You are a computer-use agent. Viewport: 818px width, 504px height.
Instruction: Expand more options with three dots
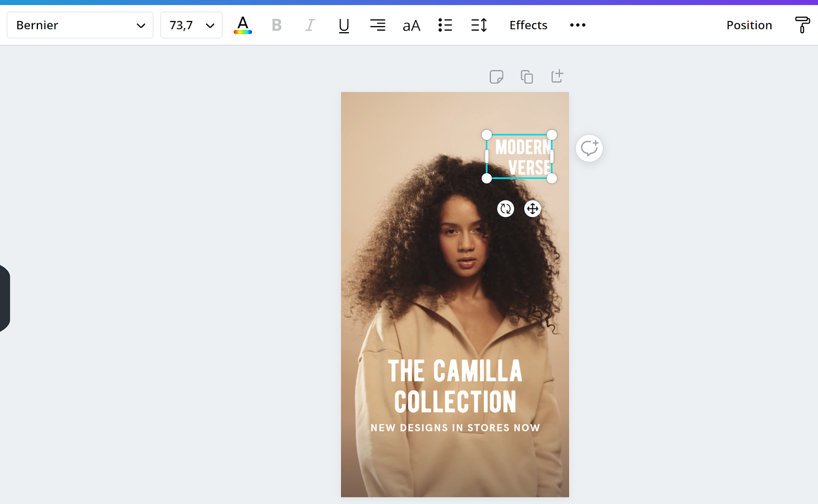578,25
